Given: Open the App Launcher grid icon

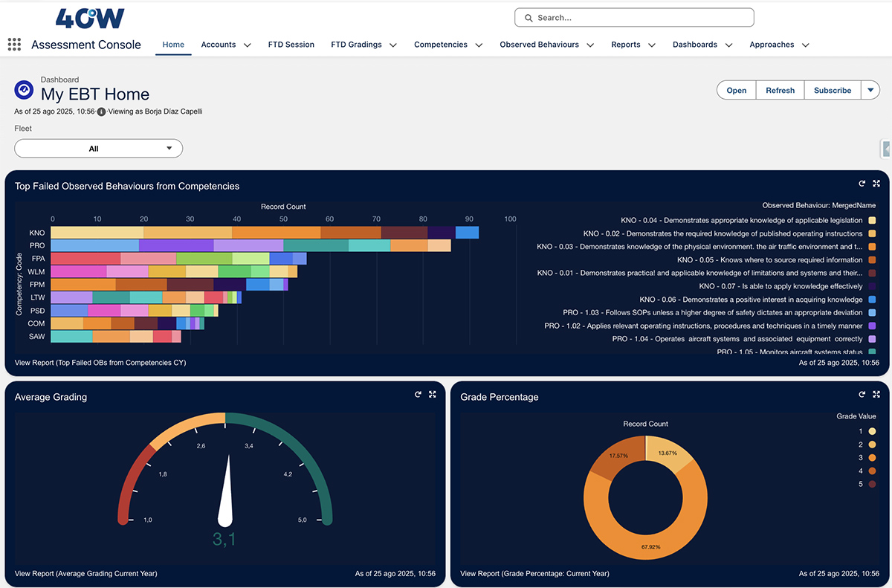Looking at the screenshot, I should (x=14, y=45).
